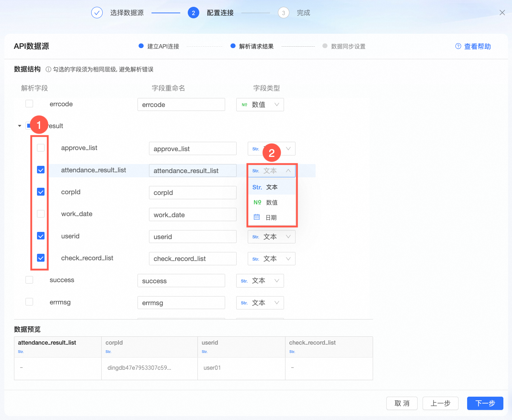The width and height of the screenshot is (512, 420).
Task: Click the result parsed field name
Action: pos(56,126)
